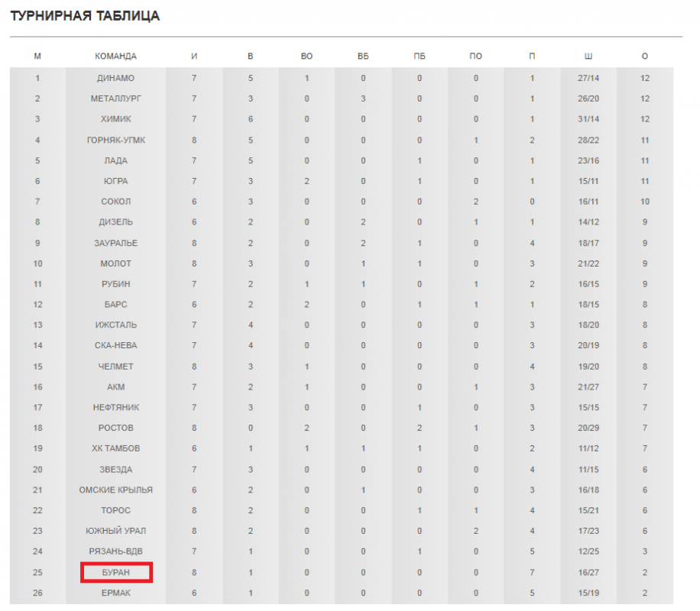Select the РОСТОВ team name
The width and height of the screenshot is (700, 611).
pos(115,428)
